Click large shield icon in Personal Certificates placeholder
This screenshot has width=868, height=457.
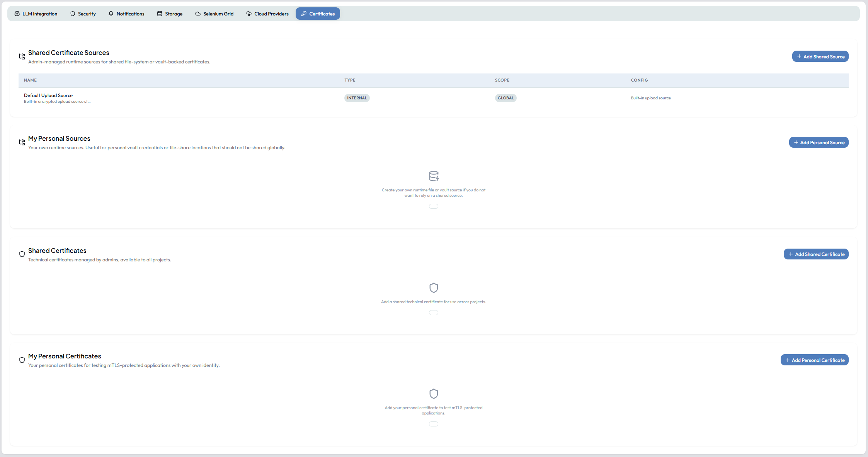[434, 394]
